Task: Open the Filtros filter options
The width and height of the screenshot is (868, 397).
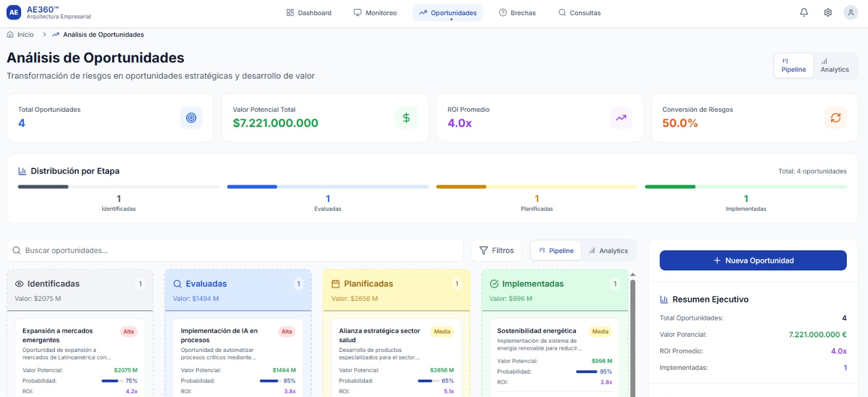Action: click(x=496, y=250)
